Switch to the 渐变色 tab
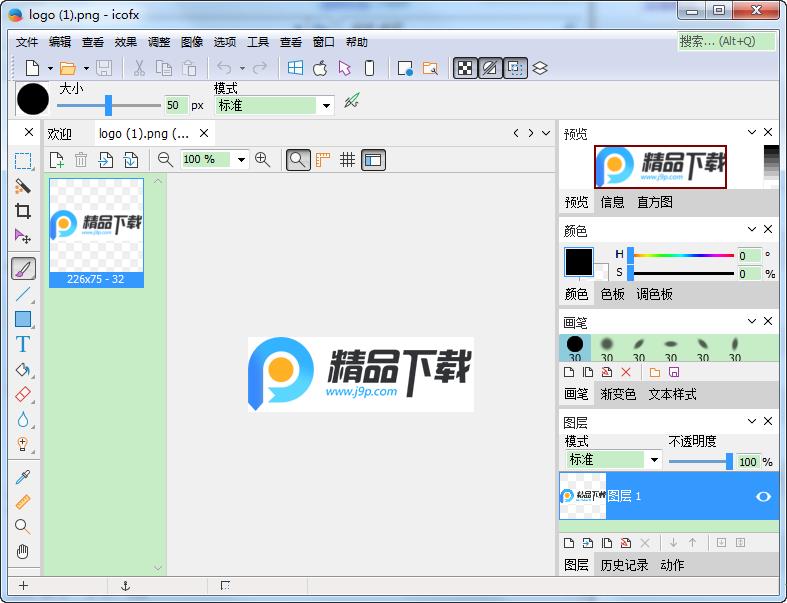The image size is (787, 603). pyautogui.click(x=618, y=394)
